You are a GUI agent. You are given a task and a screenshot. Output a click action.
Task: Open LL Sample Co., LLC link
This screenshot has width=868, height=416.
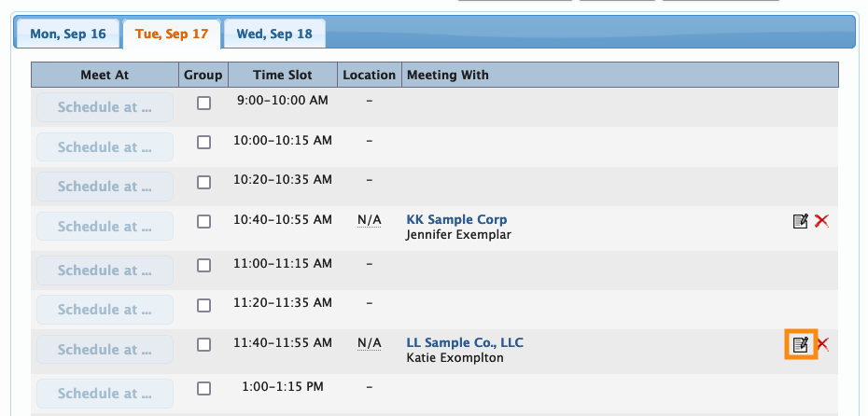click(x=465, y=343)
